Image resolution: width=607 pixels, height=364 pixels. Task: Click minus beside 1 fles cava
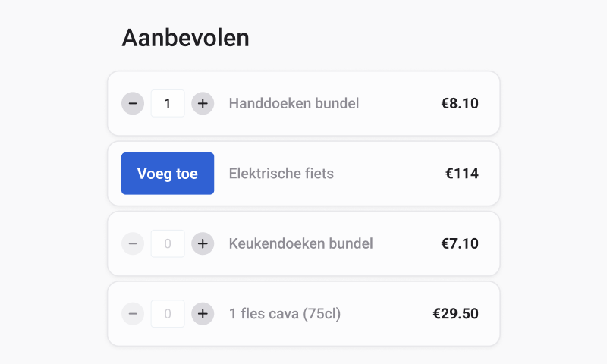pyautogui.click(x=133, y=313)
